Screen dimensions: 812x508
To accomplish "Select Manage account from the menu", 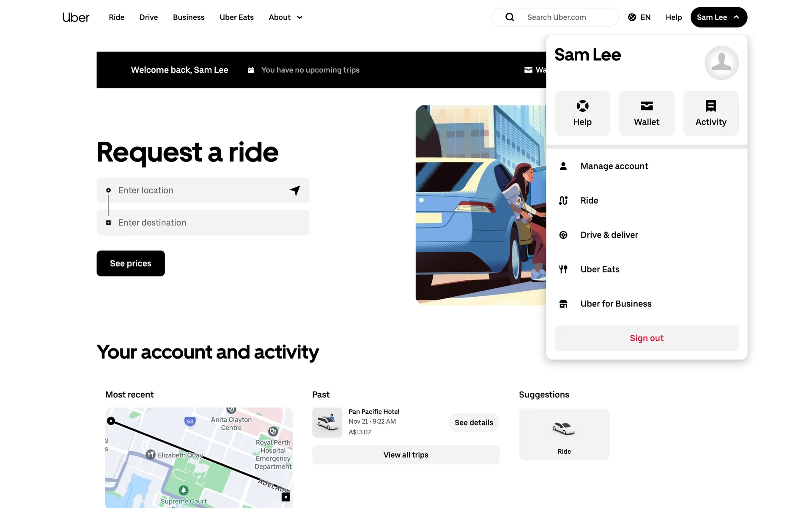I will (x=614, y=166).
